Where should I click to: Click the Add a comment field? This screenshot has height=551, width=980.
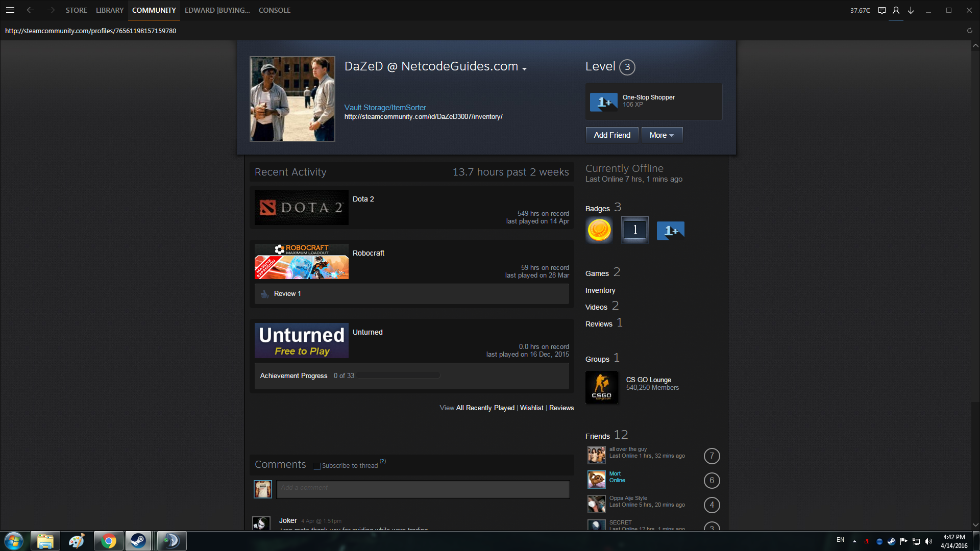coord(423,489)
